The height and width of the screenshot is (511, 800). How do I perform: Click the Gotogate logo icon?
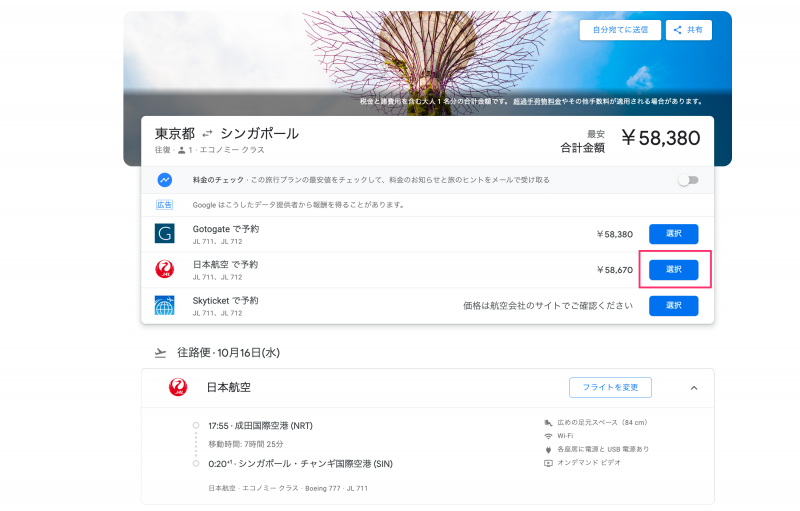(x=164, y=234)
